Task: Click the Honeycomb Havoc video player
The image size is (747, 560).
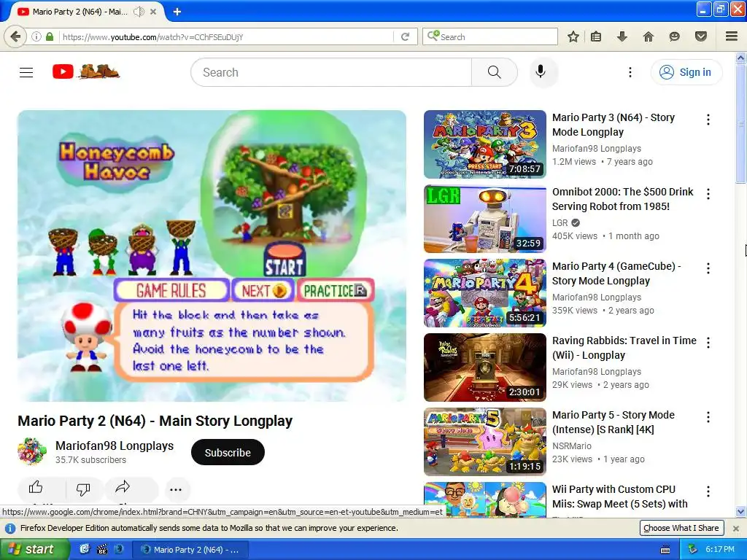Action: [x=212, y=256]
